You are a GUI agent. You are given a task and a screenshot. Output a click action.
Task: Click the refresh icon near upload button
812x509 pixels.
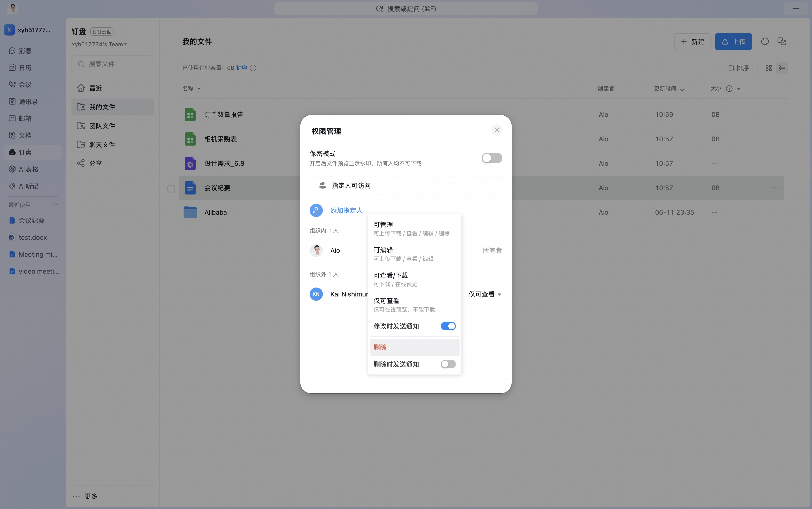(765, 41)
